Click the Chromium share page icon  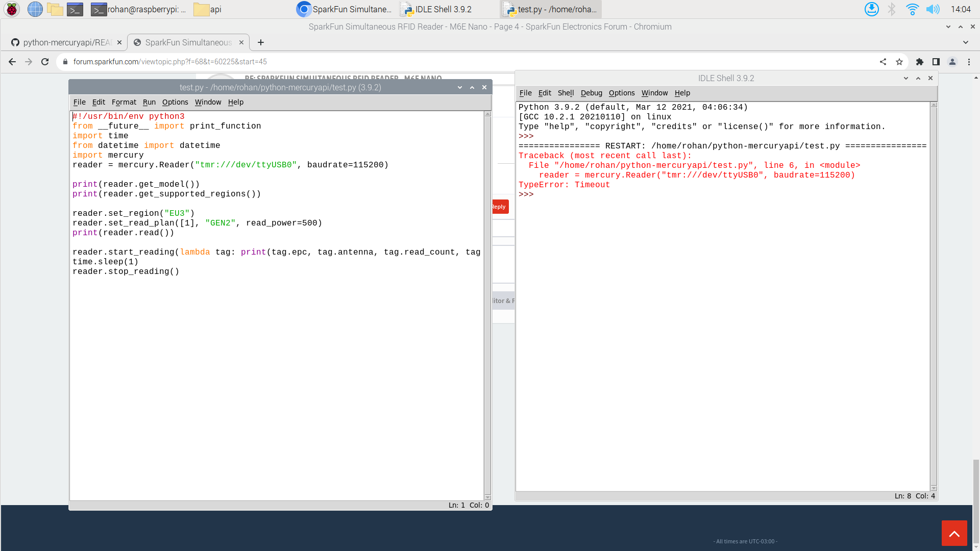pyautogui.click(x=883, y=62)
